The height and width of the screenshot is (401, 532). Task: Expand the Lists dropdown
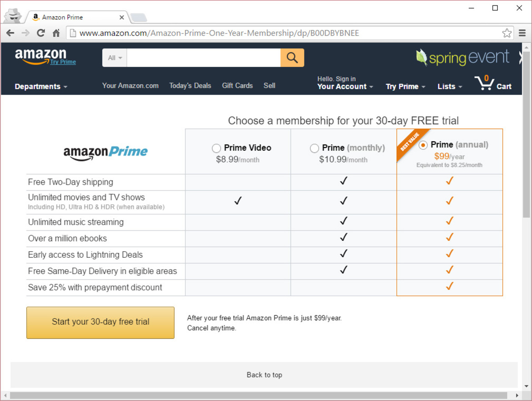point(450,86)
